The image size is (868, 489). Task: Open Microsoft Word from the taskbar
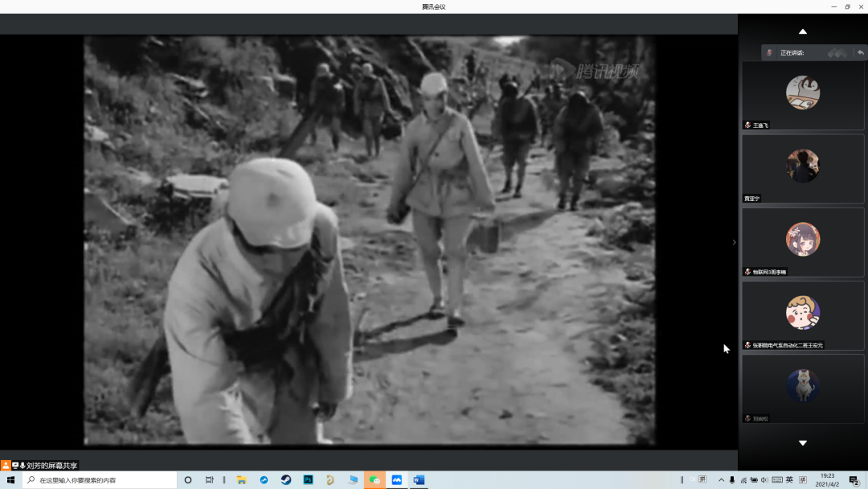pos(419,480)
